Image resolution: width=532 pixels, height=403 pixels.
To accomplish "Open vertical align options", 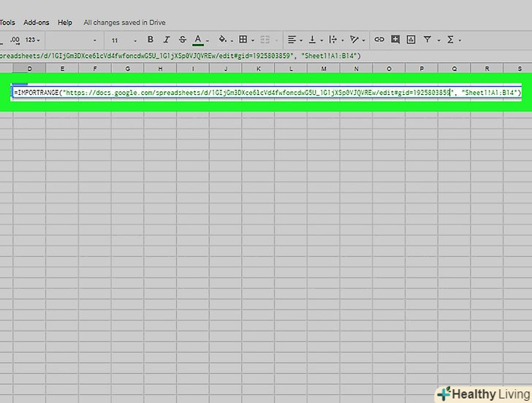I will tap(312, 39).
